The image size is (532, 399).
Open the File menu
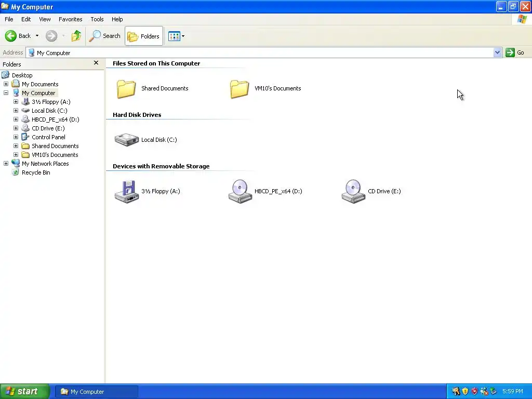pos(9,19)
